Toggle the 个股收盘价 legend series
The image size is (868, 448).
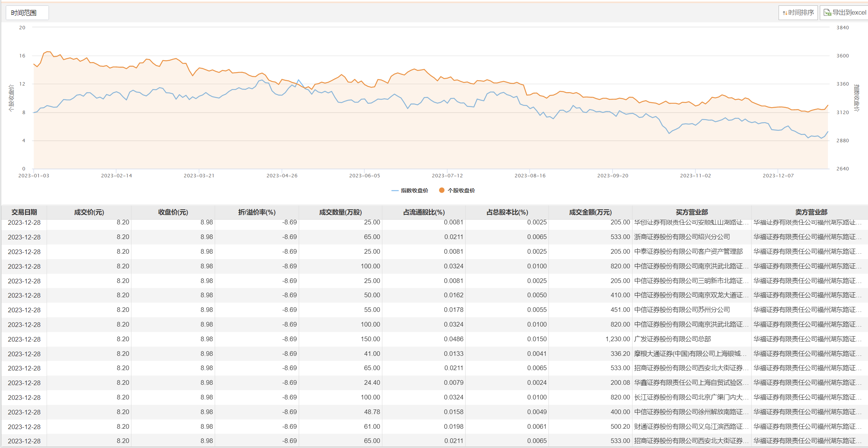pos(457,190)
